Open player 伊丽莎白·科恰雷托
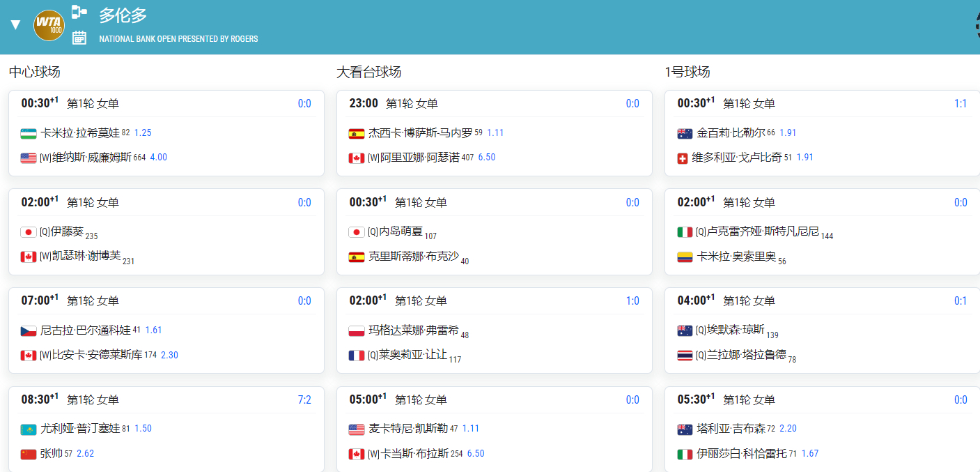 (741, 454)
